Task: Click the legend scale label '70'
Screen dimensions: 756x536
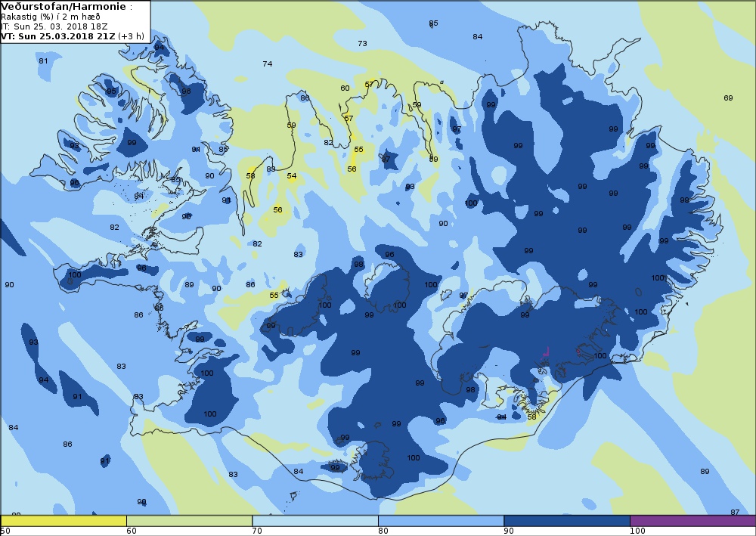Action: point(257,531)
